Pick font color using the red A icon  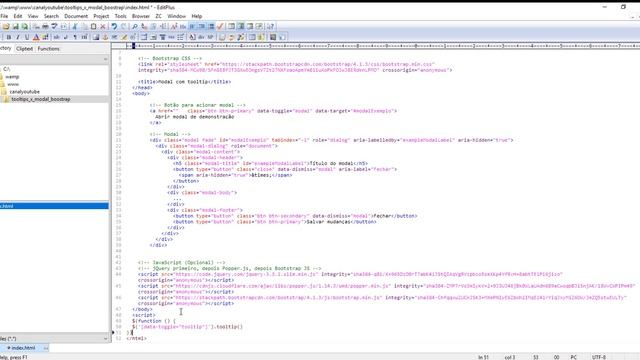click(x=36, y=37)
